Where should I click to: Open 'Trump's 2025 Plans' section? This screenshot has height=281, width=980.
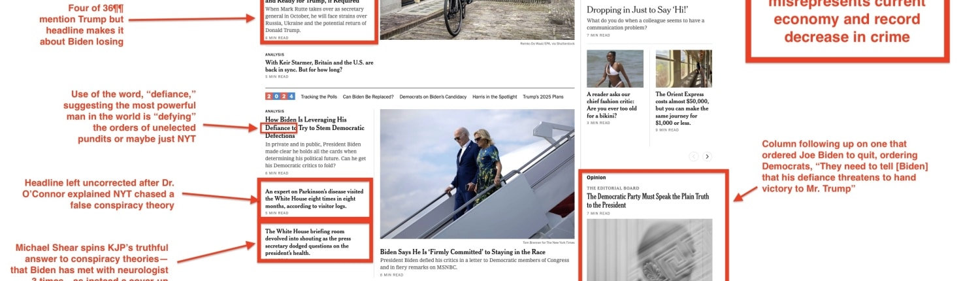pos(543,97)
